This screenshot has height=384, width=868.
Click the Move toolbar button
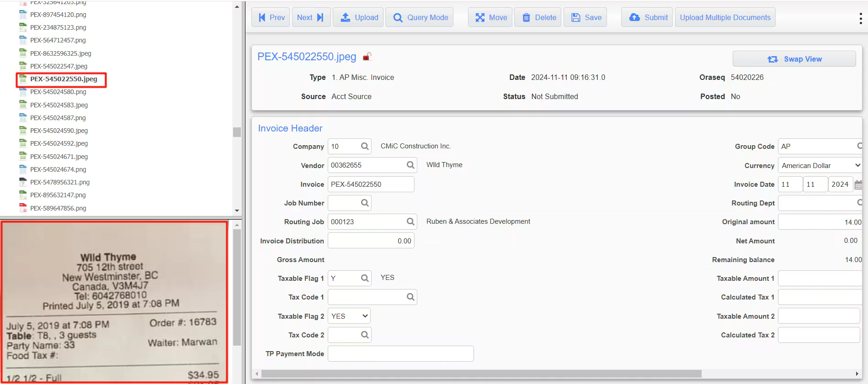tap(490, 17)
